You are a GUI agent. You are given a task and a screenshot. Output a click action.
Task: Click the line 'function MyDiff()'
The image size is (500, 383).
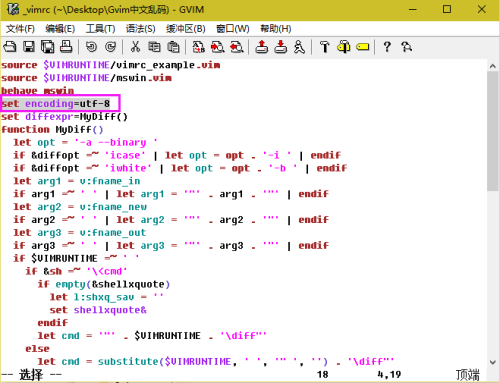point(52,129)
